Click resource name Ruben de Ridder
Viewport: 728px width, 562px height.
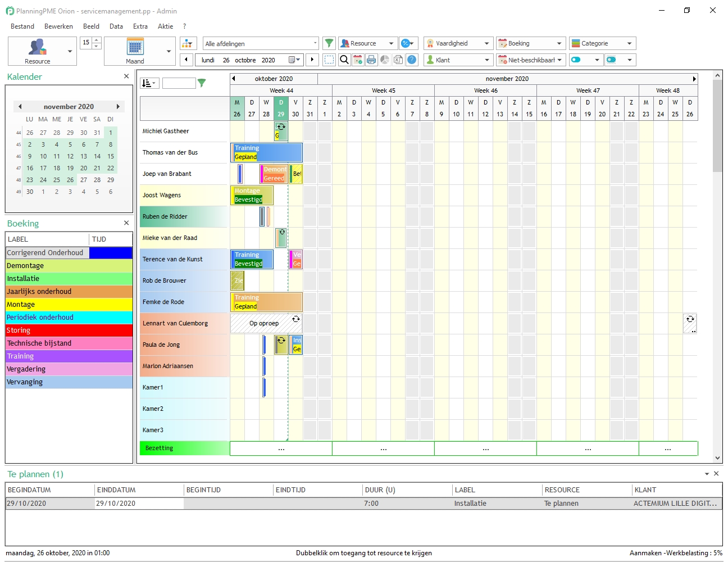(165, 216)
